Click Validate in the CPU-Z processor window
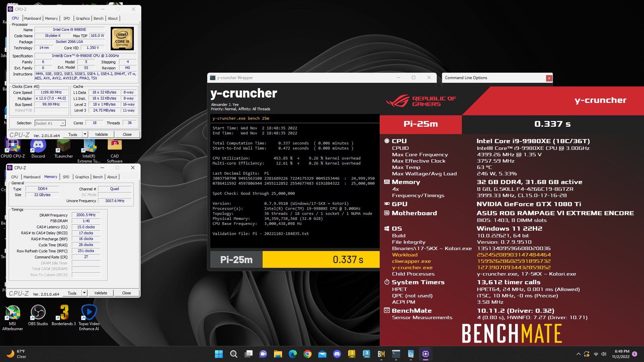 coord(101,134)
